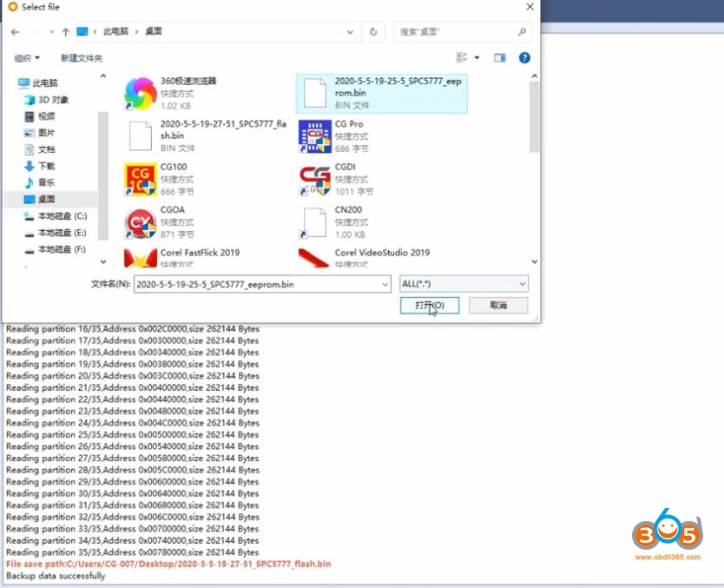Click 新建文件夹 button
The image size is (724, 588).
[x=82, y=57]
